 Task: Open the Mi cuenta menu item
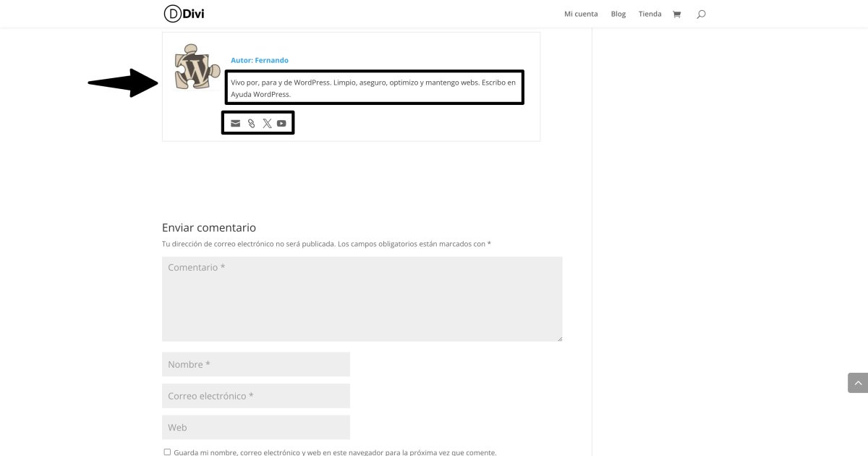click(581, 14)
